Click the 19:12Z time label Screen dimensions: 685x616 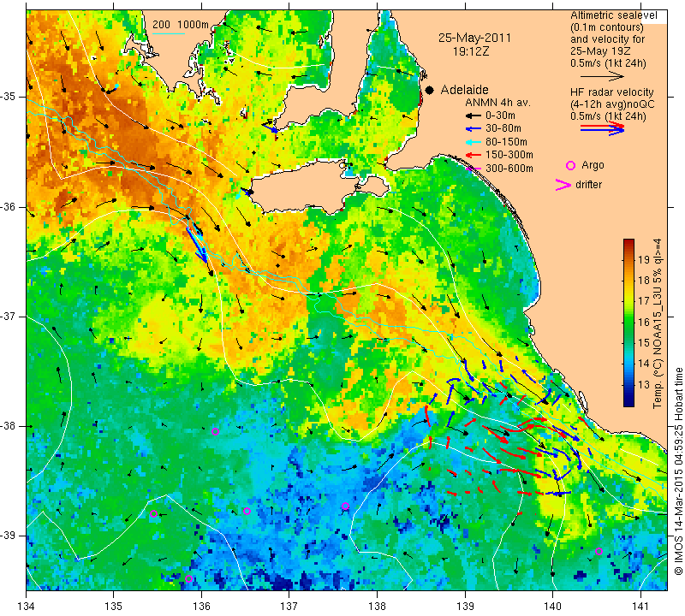[x=471, y=51]
